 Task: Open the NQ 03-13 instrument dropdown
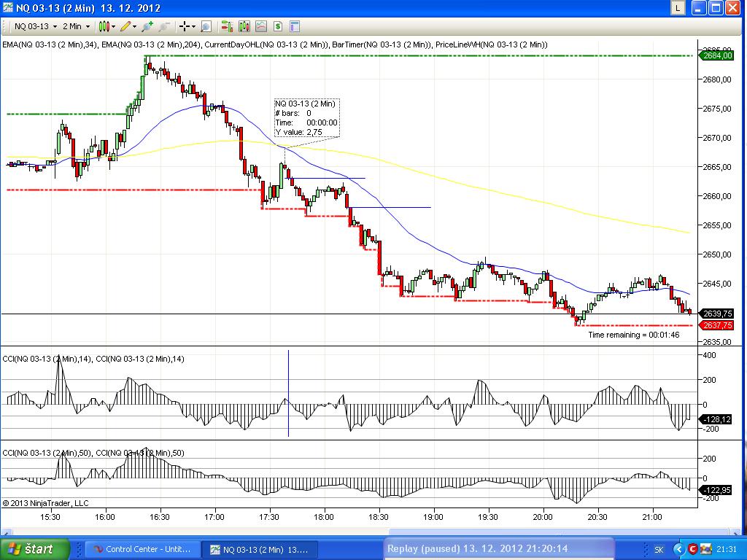[55, 27]
